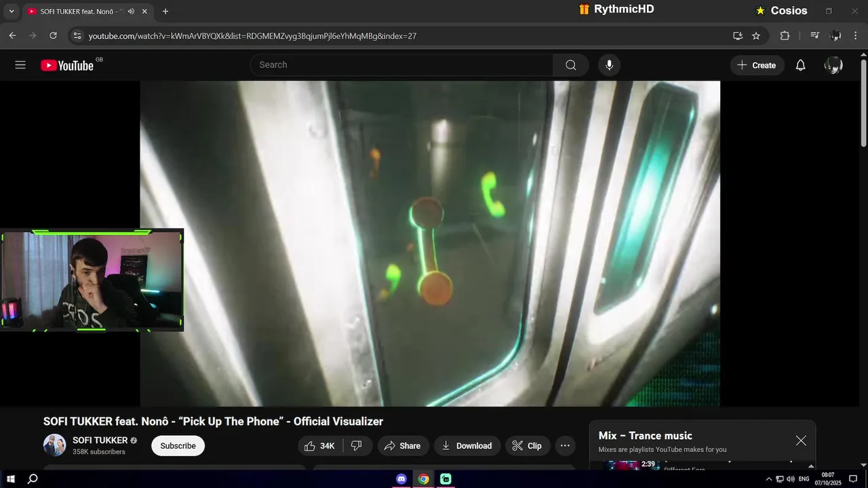Screen dimensions: 868x488
Task: Focus the YouTube search field
Action: (x=401, y=65)
